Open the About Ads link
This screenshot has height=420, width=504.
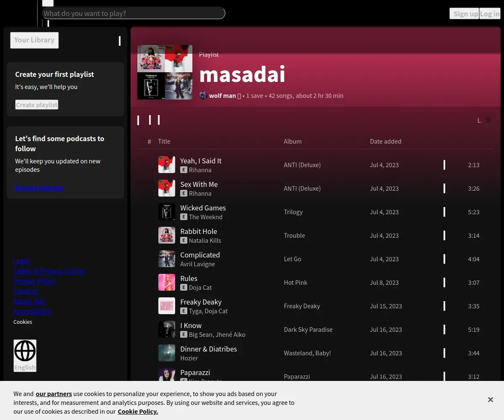[x=29, y=301]
